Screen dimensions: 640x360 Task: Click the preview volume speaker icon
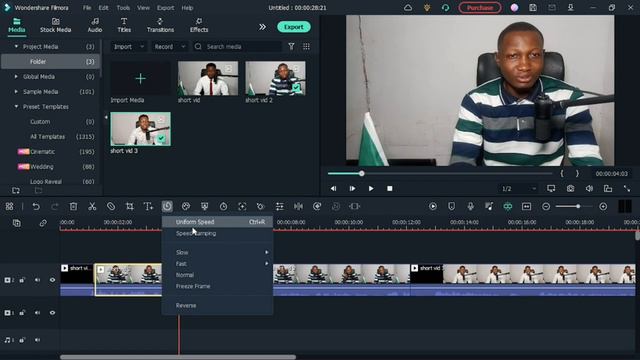point(589,189)
